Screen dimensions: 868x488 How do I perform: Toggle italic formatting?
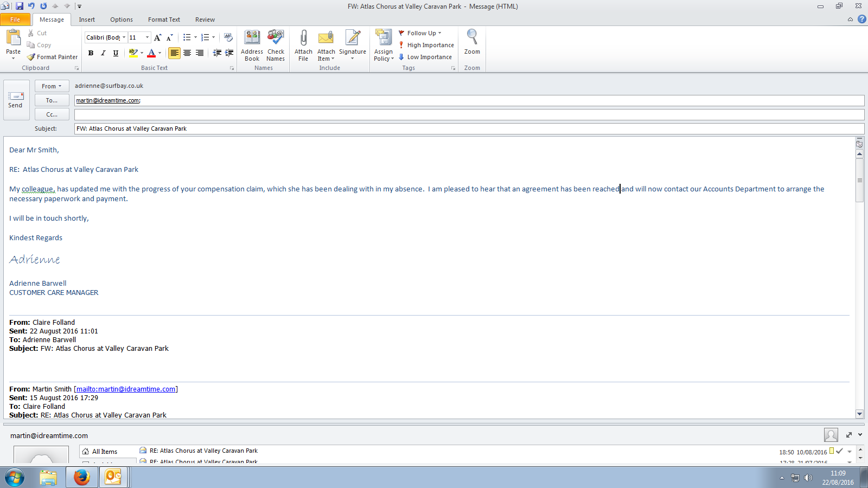[103, 53]
